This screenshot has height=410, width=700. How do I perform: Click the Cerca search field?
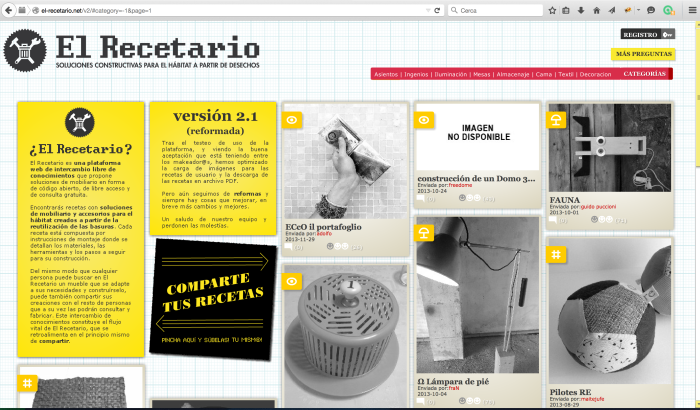[496, 10]
